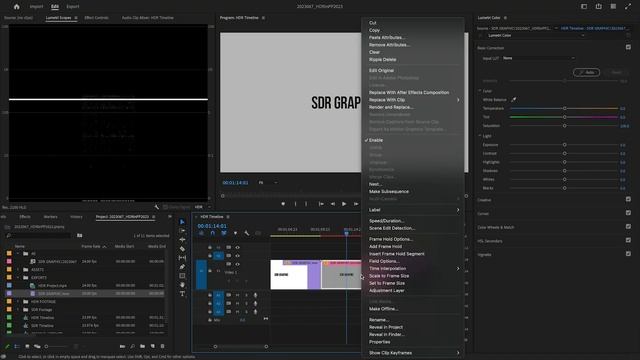Collapse the Light section in Lumetri
Image resolution: width=640 pixels, height=360 pixels.
[x=480, y=136]
